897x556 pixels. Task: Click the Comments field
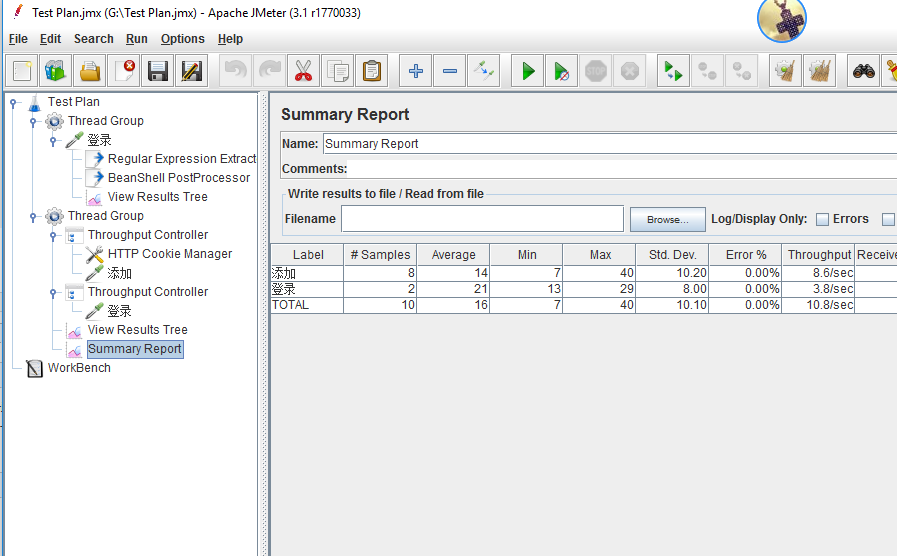pos(624,169)
